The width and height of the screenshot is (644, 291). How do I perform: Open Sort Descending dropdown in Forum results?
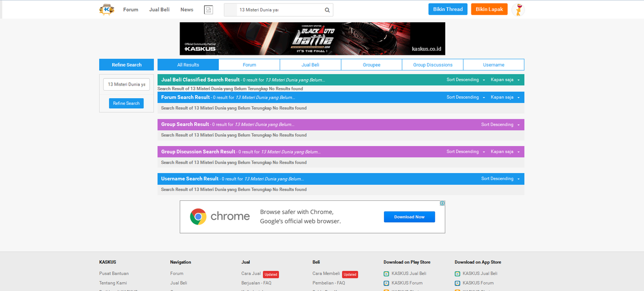(x=466, y=97)
